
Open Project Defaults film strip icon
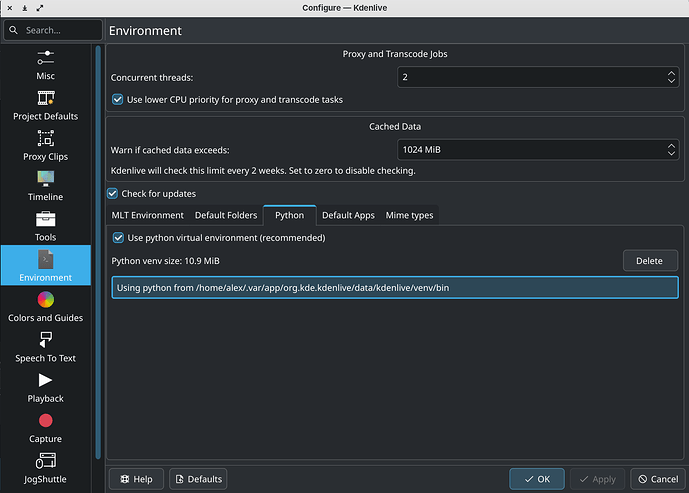(x=46, y=98)
